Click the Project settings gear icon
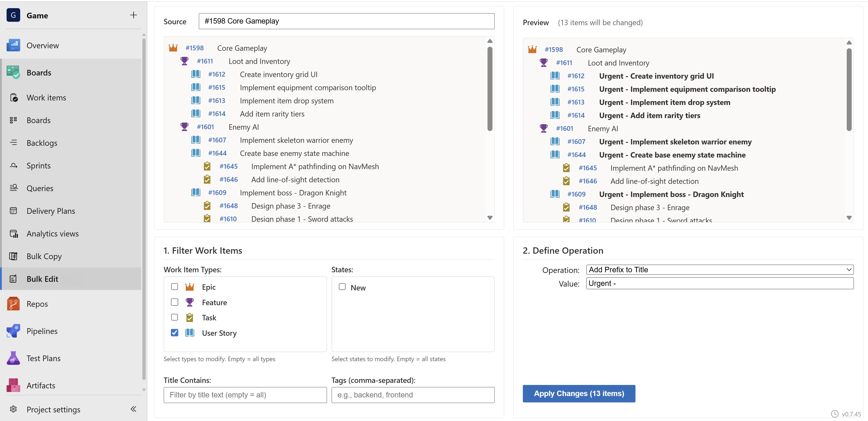The width and height of the screenshot is (868, 421). pos(13,409)
